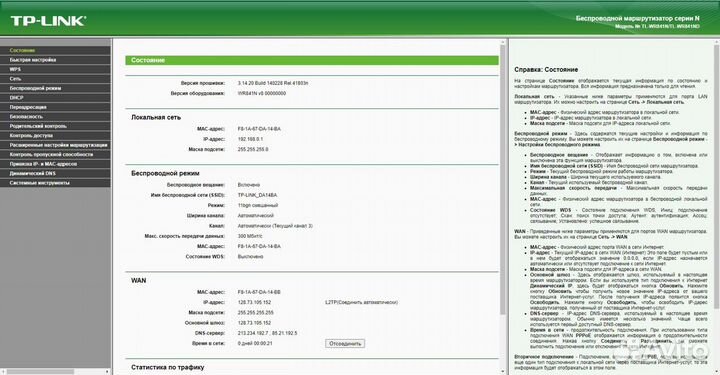This screenshot has width=720, height=375.
Task: Click the Включено wireless broadcast value
Action: coord(249,185)
